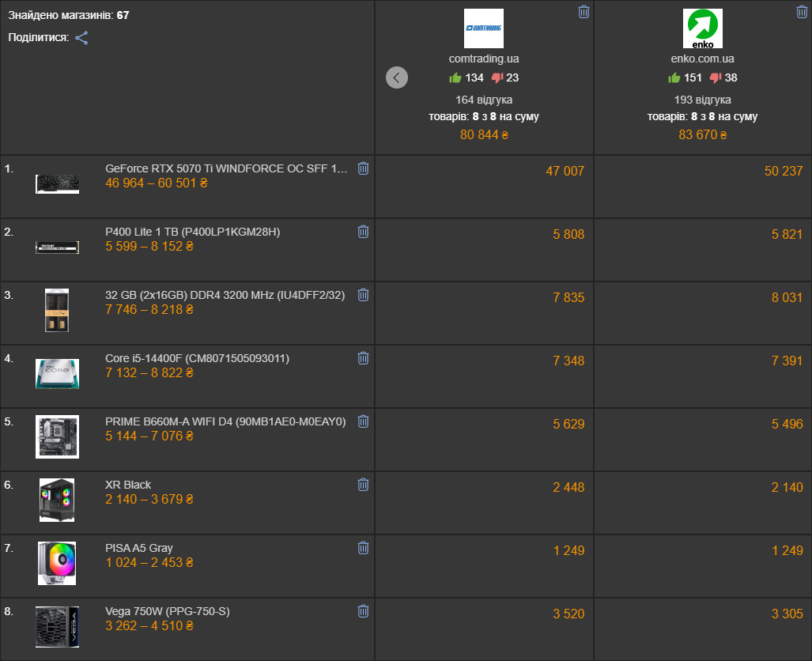The width and height of the screenshot is (812, 661).
Task: Click thumbs down count 23 for comtrading.ua
Action: [505, 77]
